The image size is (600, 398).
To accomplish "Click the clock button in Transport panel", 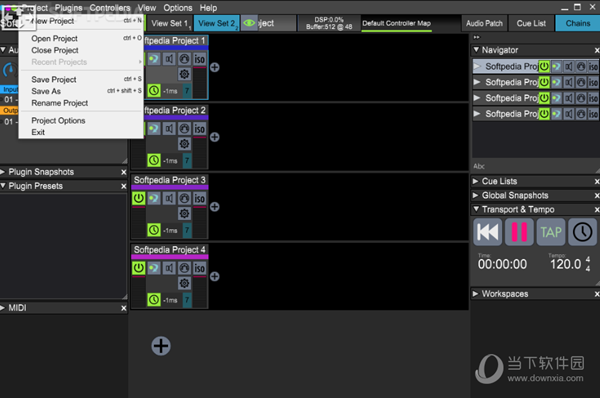I will tap(582, 232).
